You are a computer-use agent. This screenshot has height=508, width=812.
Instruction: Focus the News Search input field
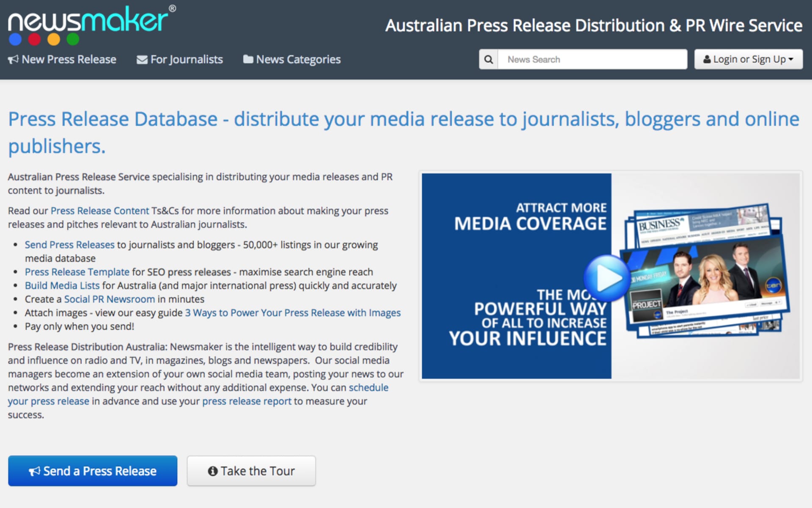point(593,59)
